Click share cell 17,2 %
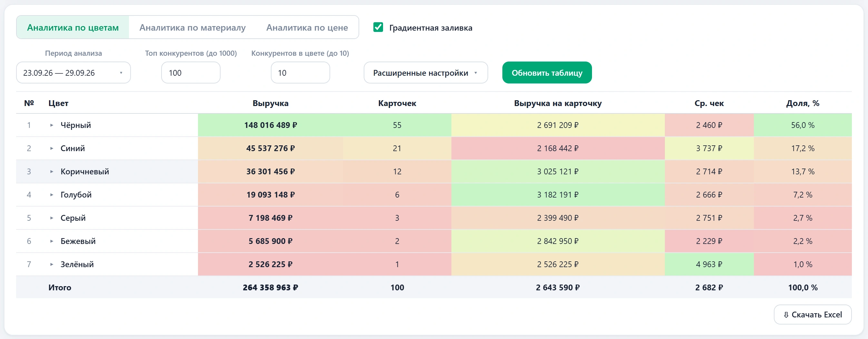 point(803,149)
